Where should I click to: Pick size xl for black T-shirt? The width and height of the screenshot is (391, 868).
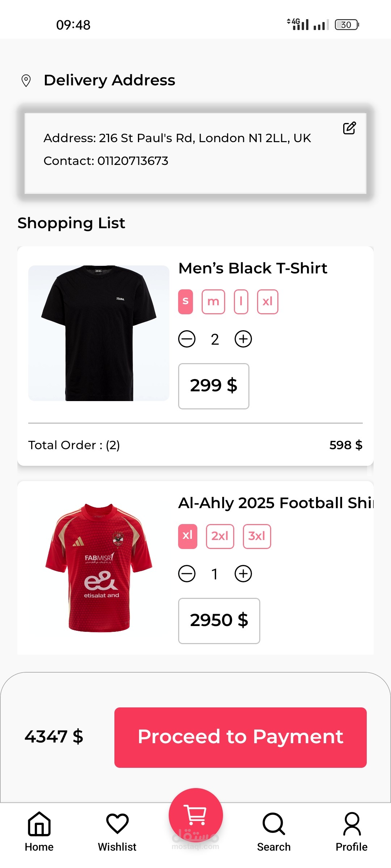pyautogui.click(x=268, y=302)
